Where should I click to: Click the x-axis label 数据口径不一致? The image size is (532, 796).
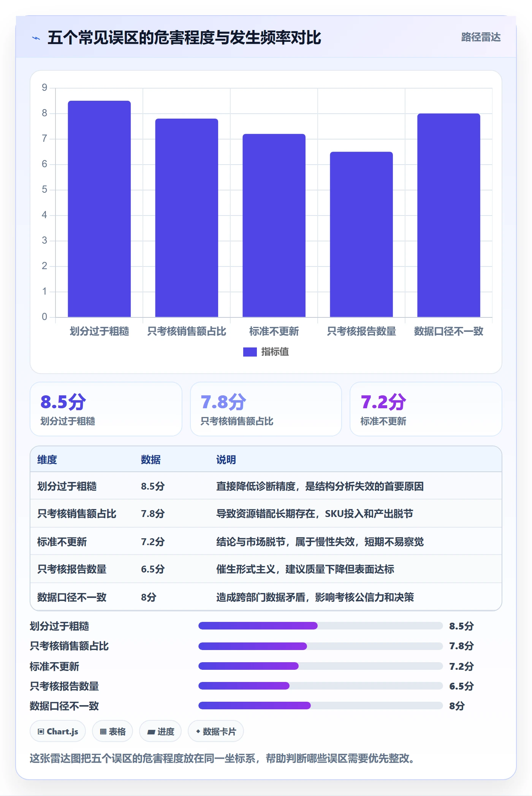coord(449,331)
